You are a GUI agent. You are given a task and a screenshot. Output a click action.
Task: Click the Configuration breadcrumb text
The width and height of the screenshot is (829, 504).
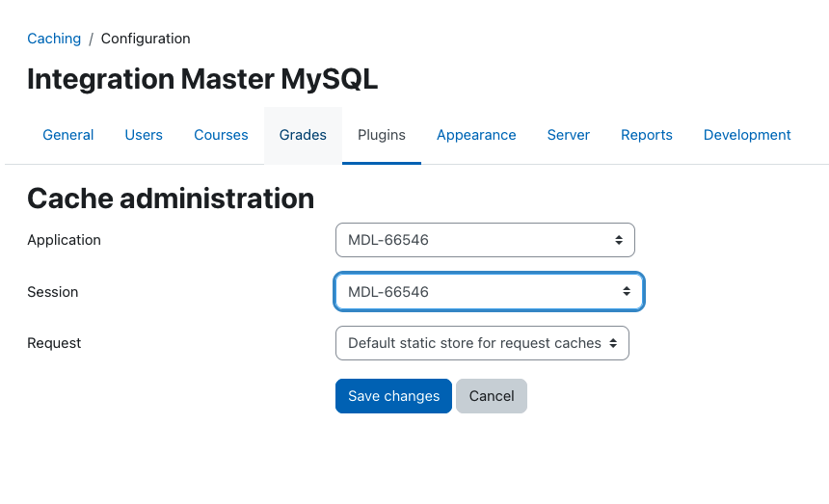tap(146, 39)
